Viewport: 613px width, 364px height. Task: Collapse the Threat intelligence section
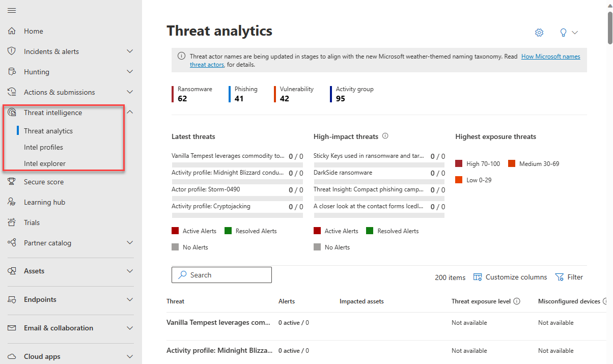(x=130, y=113)
